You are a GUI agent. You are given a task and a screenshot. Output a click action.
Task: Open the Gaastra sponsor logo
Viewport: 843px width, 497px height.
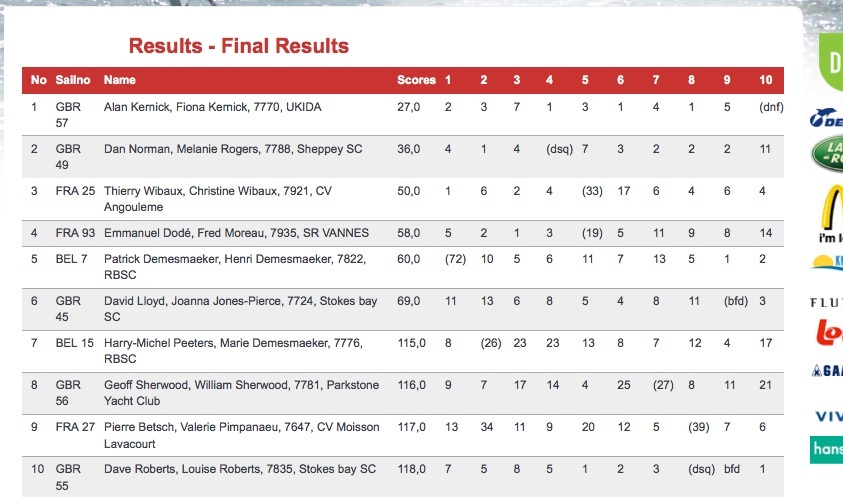[827, 370]
